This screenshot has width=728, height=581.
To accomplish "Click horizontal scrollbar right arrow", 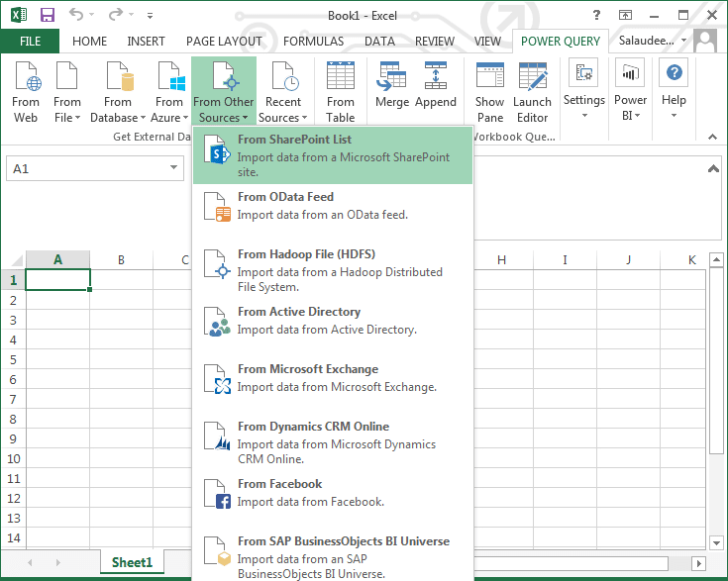I will click(x=698, y=564).
